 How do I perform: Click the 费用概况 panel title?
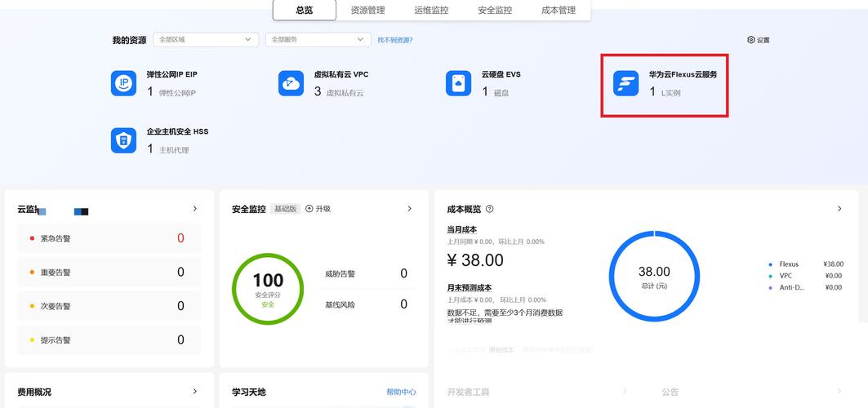[34, 392]
